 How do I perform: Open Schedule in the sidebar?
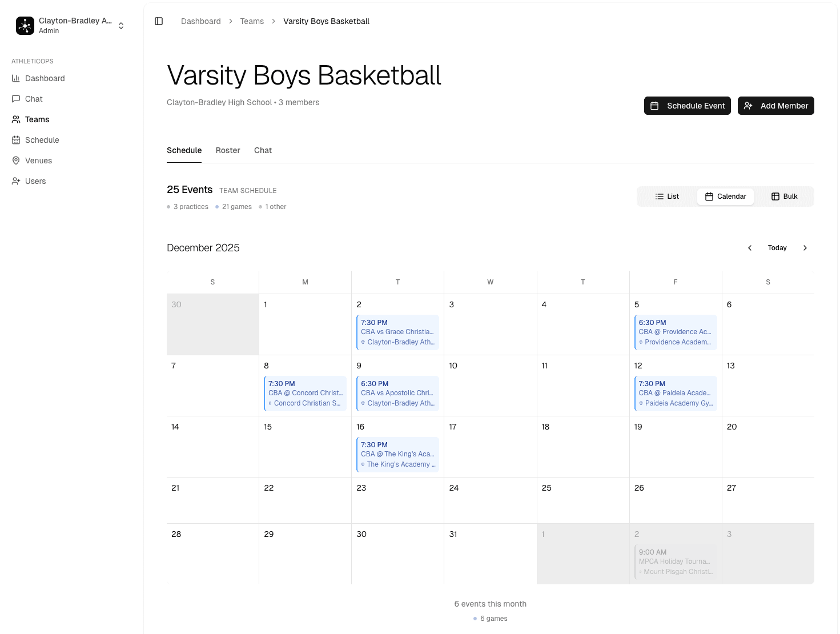point(42,140)
